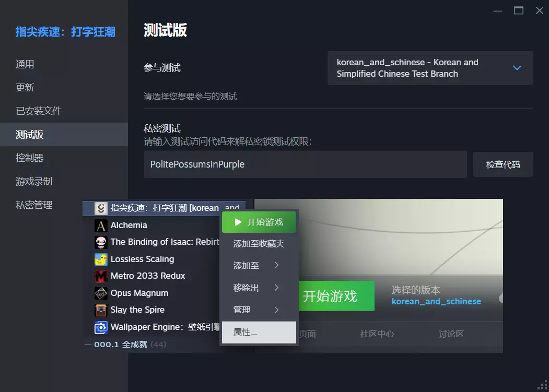Screen dimensions: 549x392
Task: Click the Lossless Scaling duck icon
Action: point(101,259)
